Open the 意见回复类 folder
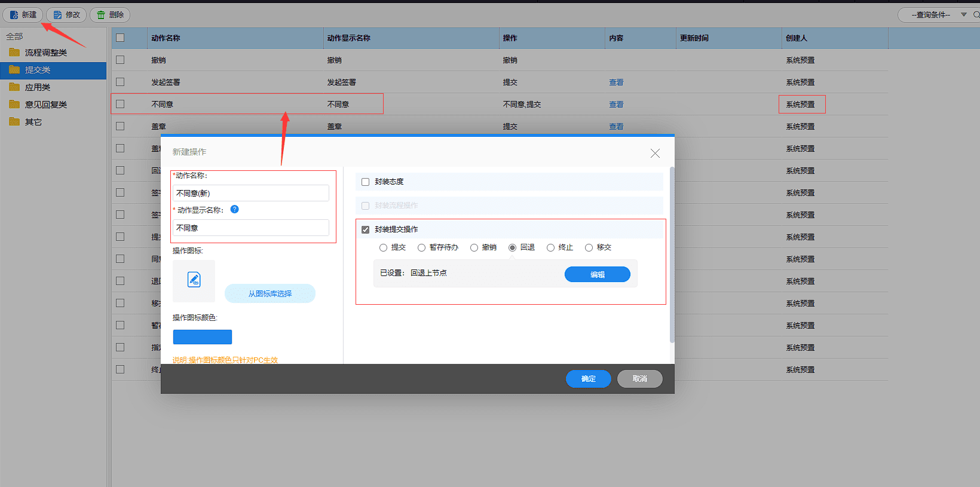 pos(46,105)
